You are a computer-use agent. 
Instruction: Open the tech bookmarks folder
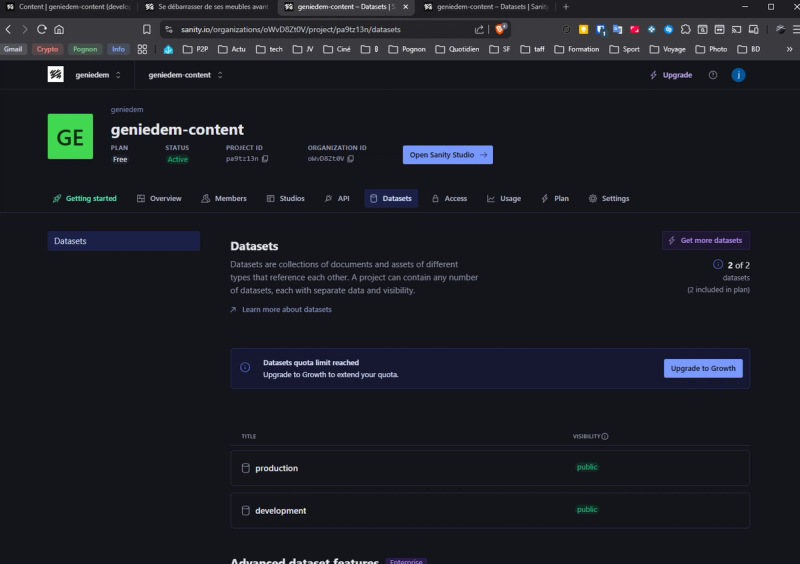coord(269,49)
